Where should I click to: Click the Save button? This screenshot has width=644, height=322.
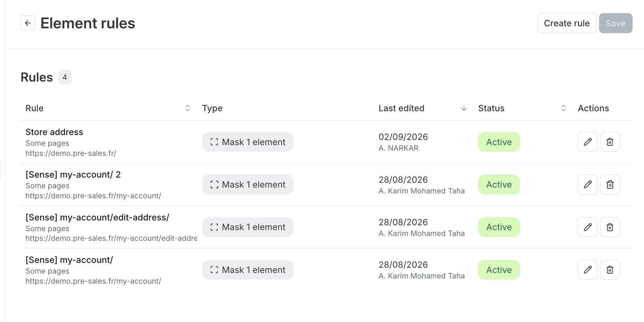615,23
